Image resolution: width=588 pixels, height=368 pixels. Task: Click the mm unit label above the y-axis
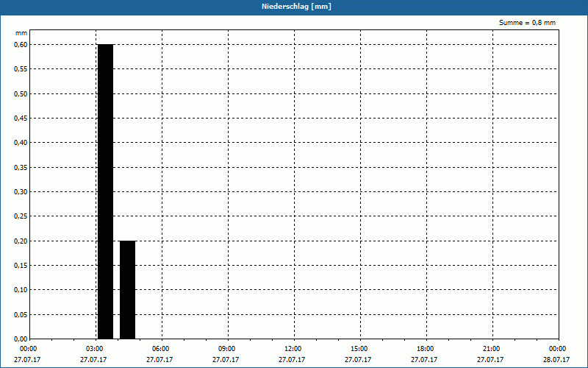[x=21, y=33]
